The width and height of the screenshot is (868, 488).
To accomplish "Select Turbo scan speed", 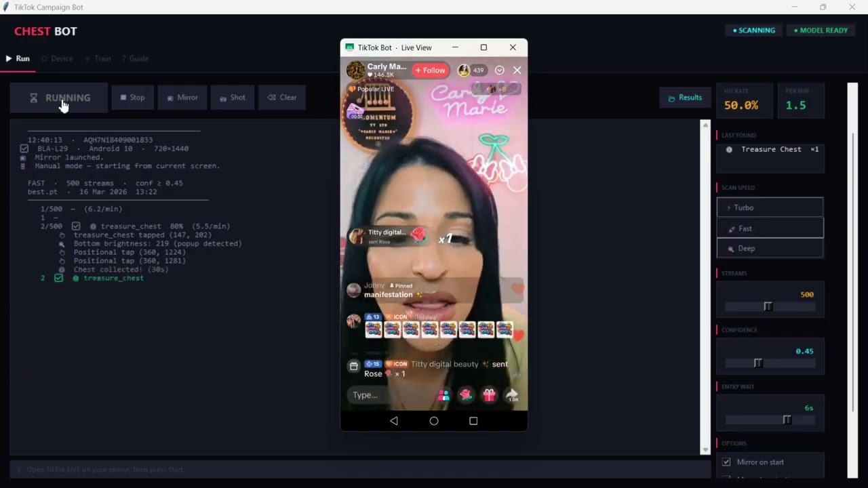I will pyautogui.click(x=770, y=207).
